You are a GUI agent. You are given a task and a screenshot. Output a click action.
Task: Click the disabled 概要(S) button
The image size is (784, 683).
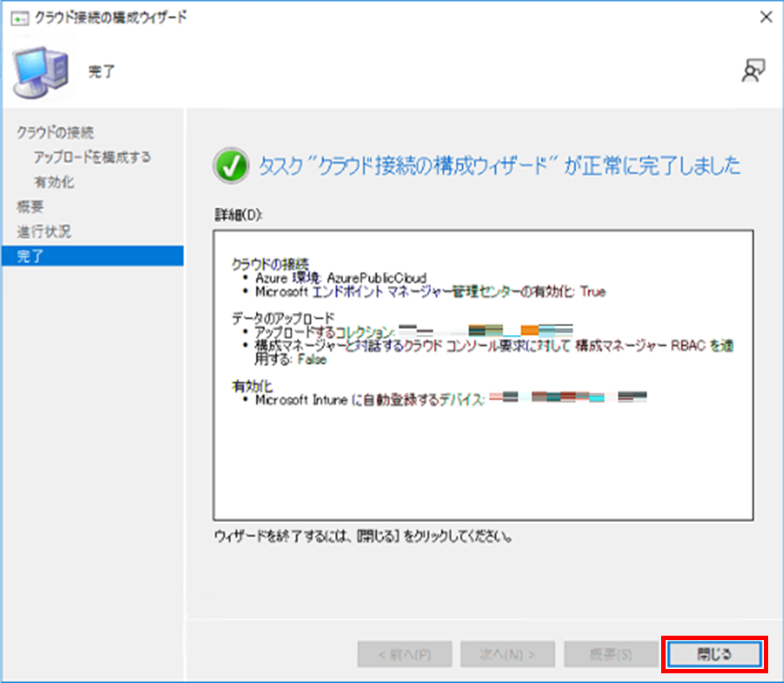tap(611, 654)
